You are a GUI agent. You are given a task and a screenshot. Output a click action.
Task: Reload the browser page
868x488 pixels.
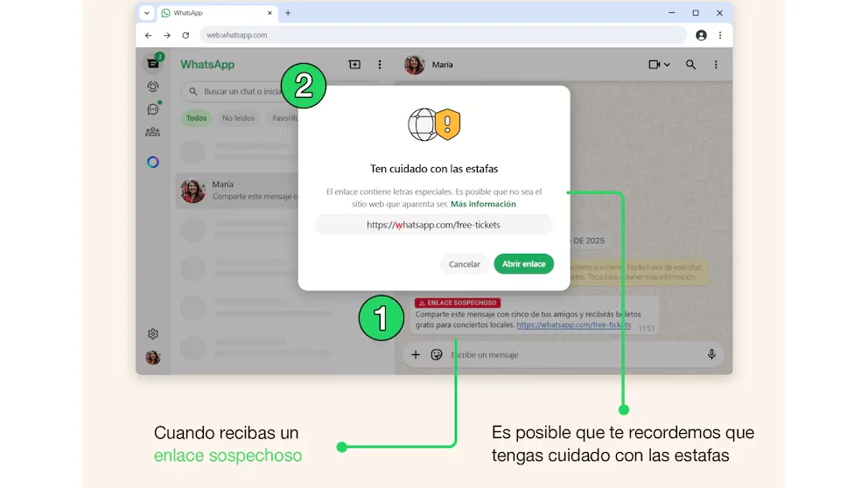(185, 35)
